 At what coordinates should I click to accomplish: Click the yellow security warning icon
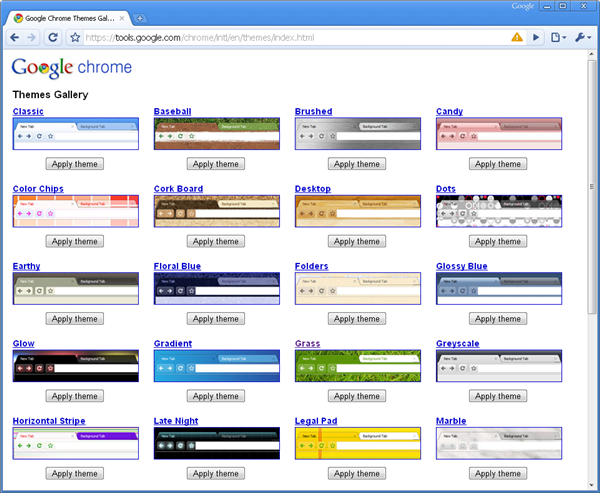point(517,37)
